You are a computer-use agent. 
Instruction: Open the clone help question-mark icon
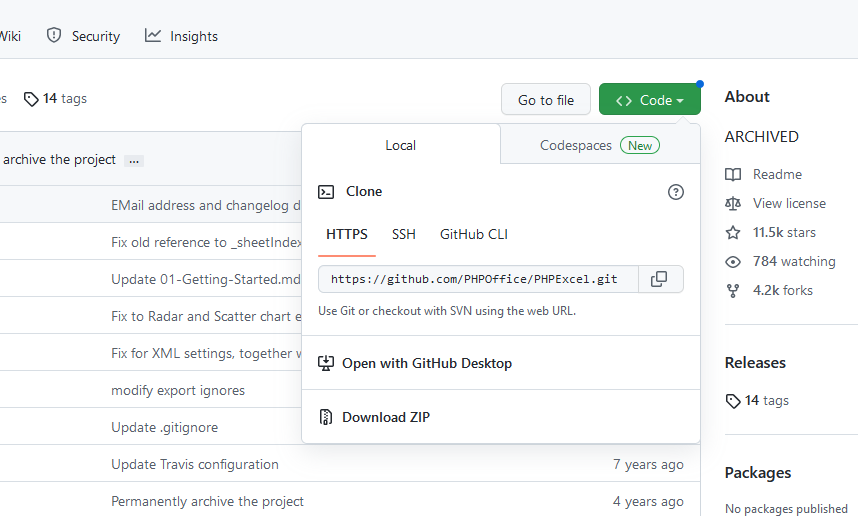point(676,192)
